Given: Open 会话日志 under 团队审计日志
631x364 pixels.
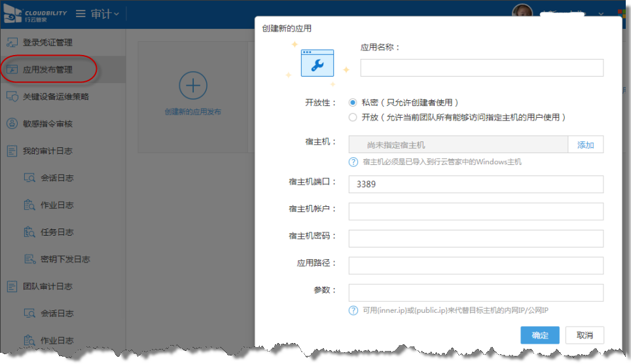Looking at the screenshot, I should pyautogui.click(x=57, y=314).
